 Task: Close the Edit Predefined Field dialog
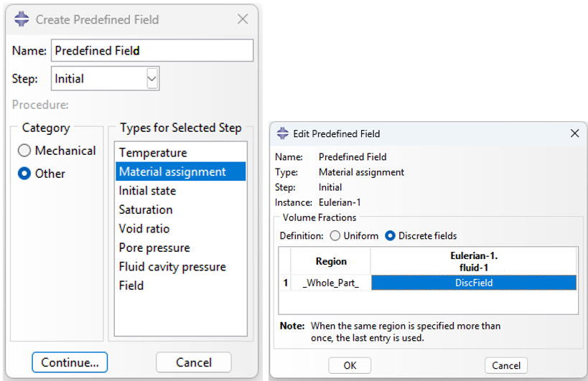pos(574,133)
